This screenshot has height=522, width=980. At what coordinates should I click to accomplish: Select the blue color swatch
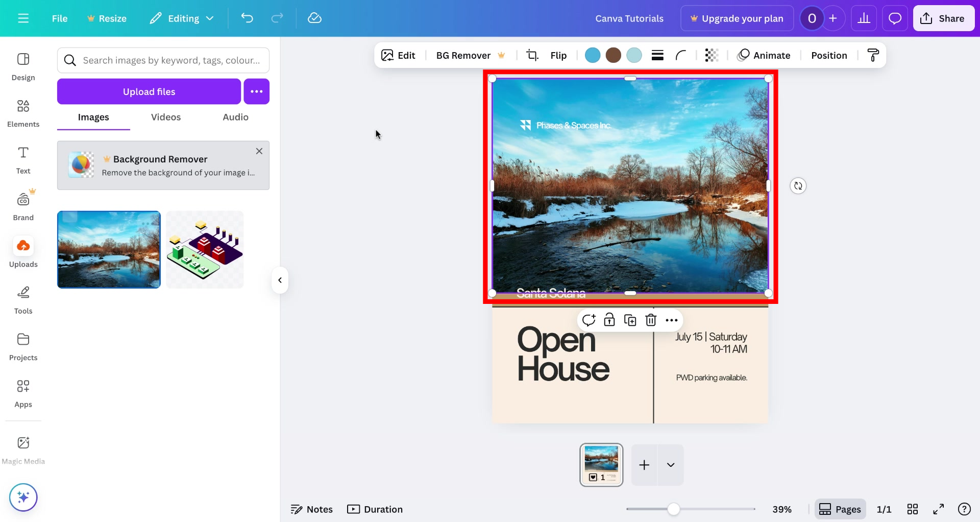(x=593, y=55)
